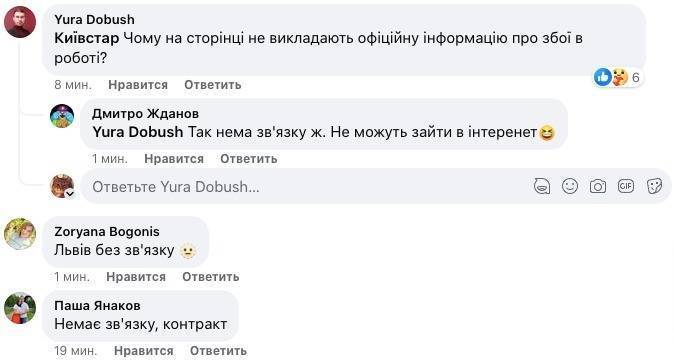Open sticker picker in reply box
The height and width of the screenshot is (362, 674).
pos(654,186)
